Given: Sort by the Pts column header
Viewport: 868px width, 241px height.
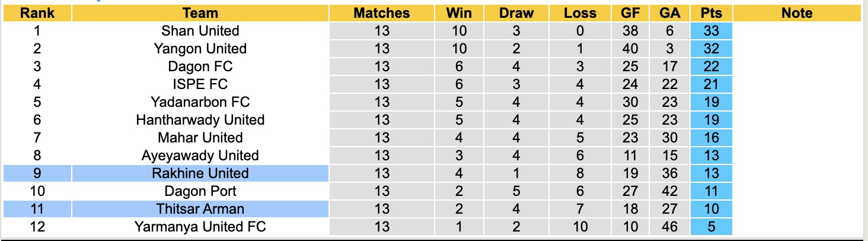Looking at the screenshot, I should [x=711, y=13].
